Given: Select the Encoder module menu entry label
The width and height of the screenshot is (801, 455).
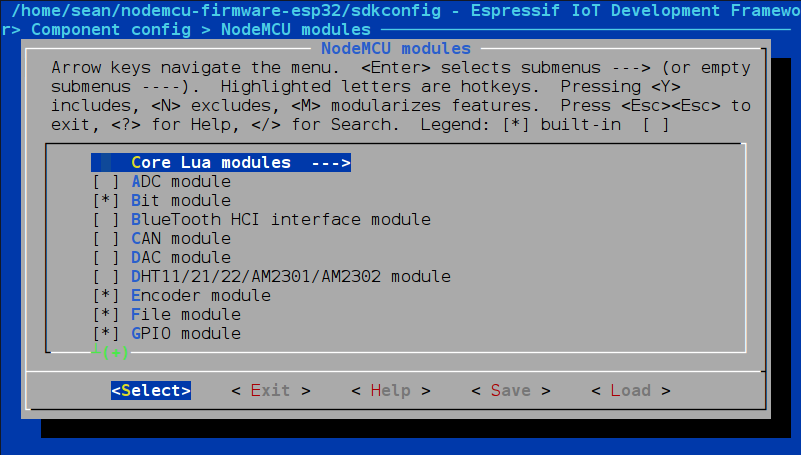Looking at the screenshot, I should (201, 296).
